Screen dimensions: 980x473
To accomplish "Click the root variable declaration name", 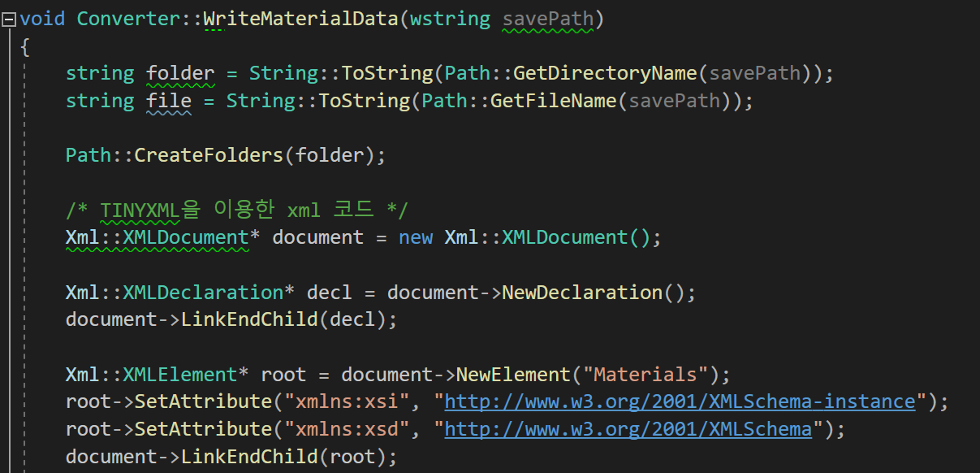I will pos(283,375).
